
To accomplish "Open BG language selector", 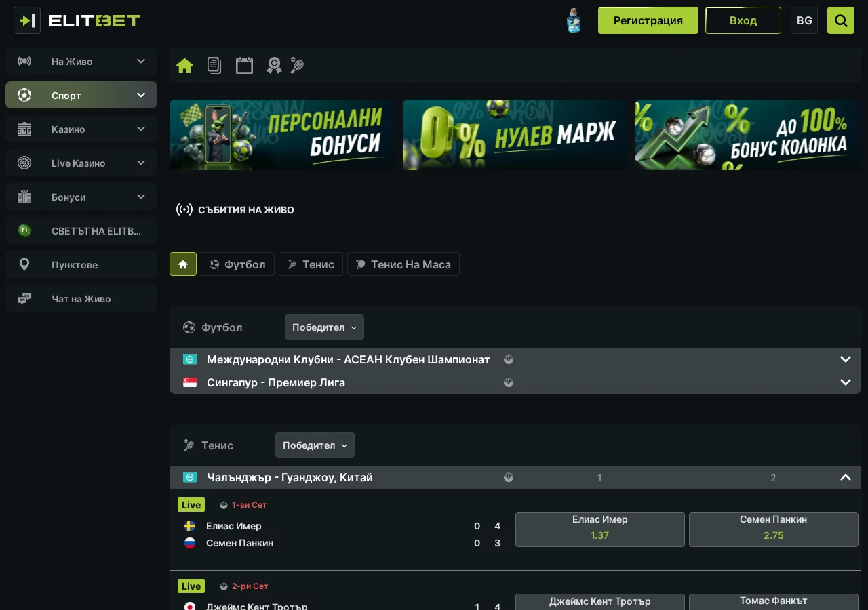I will coord(804,20).
